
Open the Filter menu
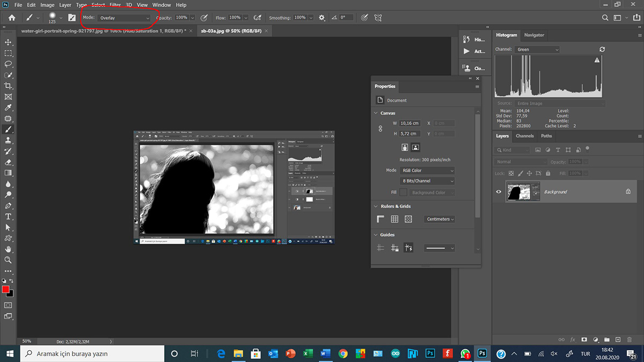point(115,5)
